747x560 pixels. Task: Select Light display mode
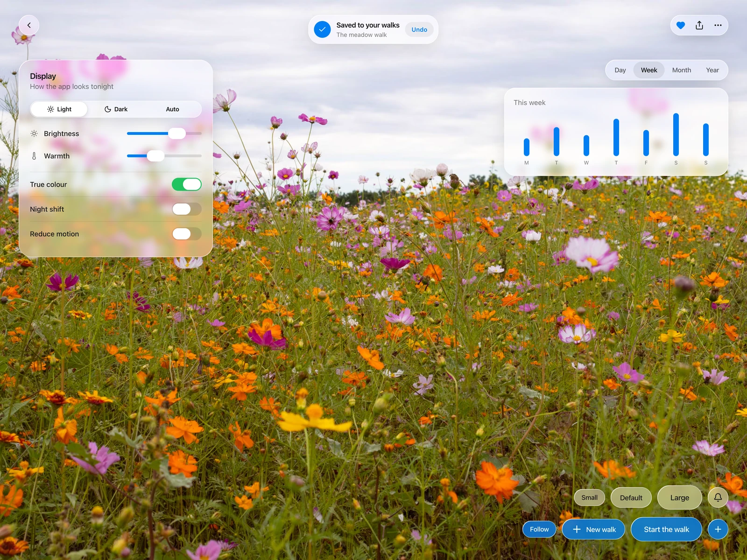pos(59,109)
